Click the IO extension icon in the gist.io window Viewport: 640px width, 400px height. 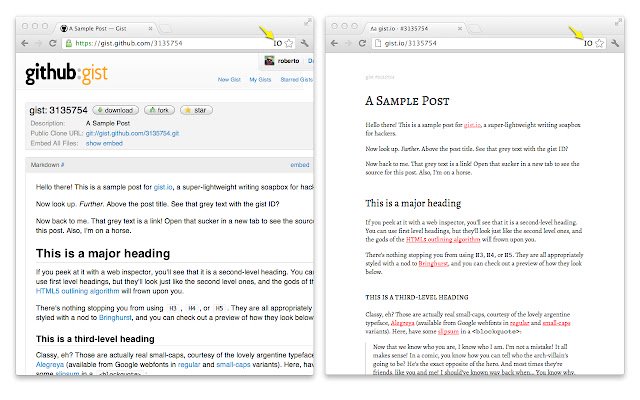coord(588,43)
